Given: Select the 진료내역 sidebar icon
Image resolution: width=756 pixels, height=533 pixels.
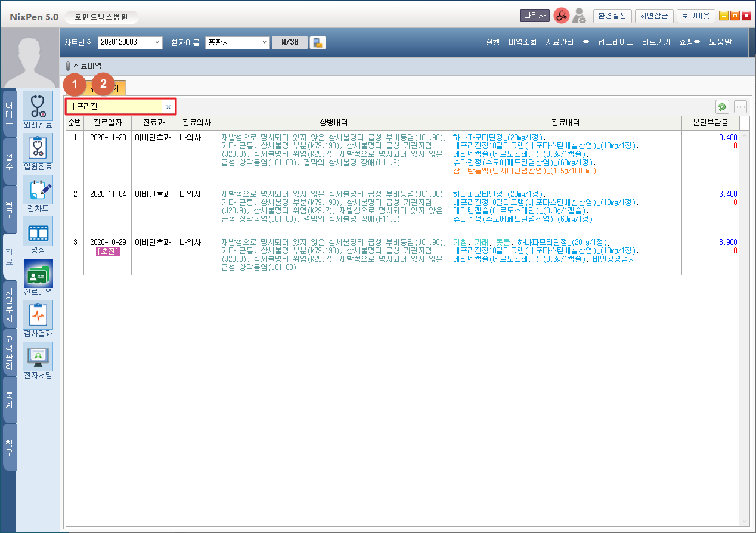Looking at the screenshot, I should [x=38, y=274].
